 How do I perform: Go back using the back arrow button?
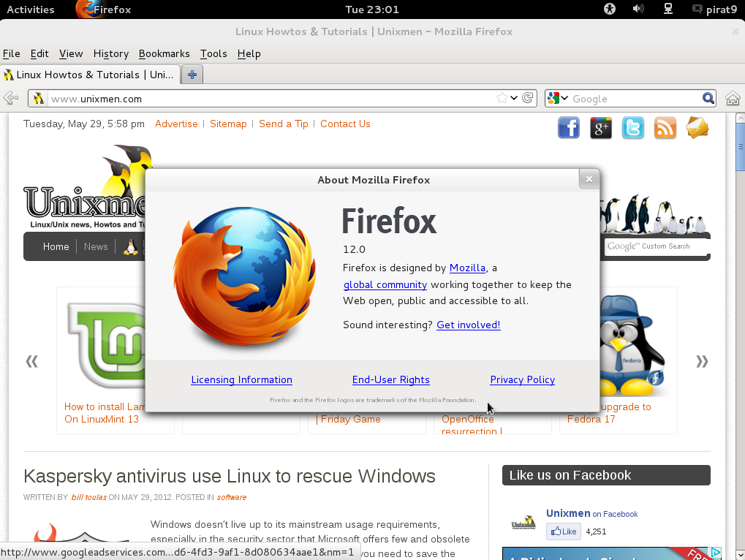point(11,98)
